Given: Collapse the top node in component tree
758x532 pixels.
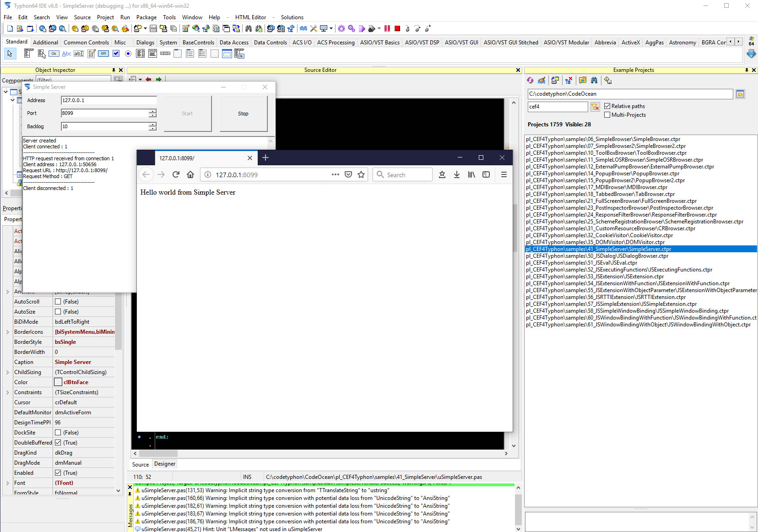Looking at the screenshot, I should [x=6, y=92].
